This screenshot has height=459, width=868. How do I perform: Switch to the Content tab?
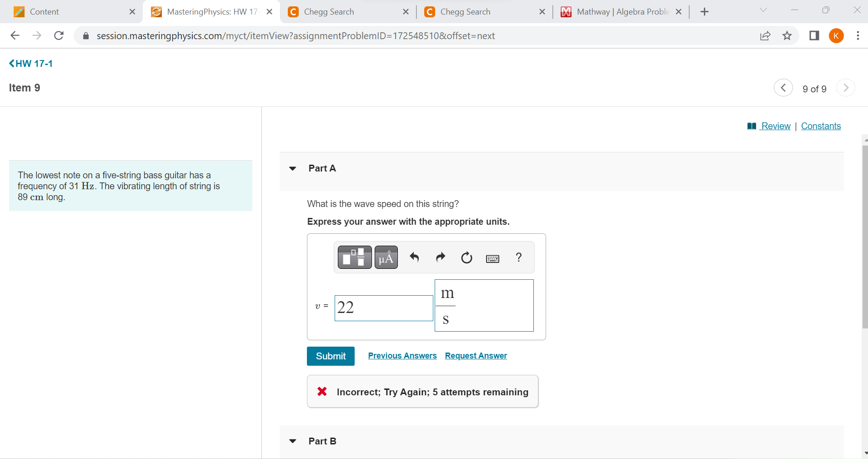tap(73, 12)
